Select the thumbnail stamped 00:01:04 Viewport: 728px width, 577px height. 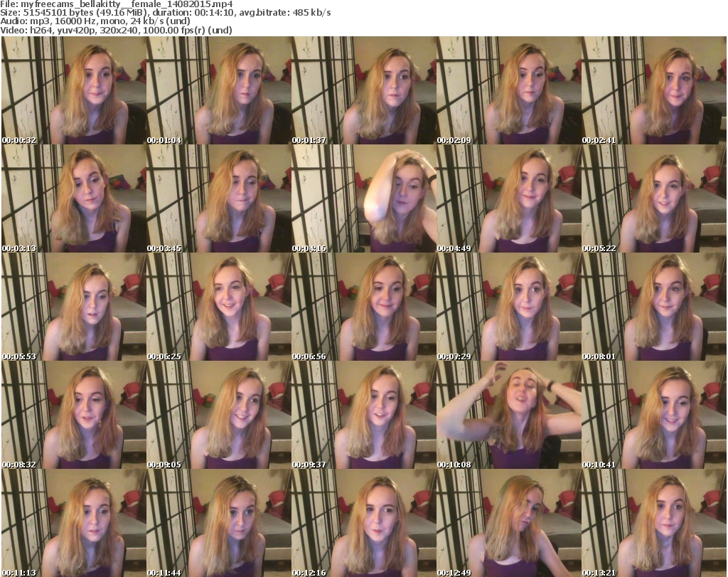tap(219, 90)
